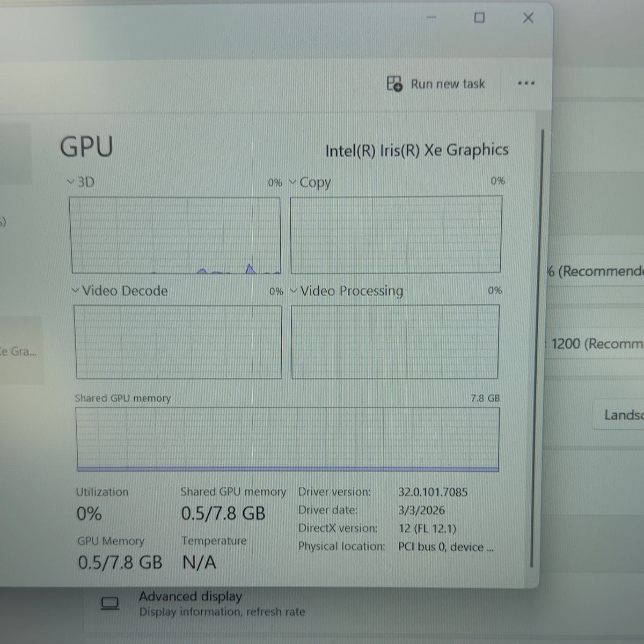The height and width of the screenshot is (644, 644).
Task: Click the Video Decode utilization graph
Action: [x=178, y=342]
